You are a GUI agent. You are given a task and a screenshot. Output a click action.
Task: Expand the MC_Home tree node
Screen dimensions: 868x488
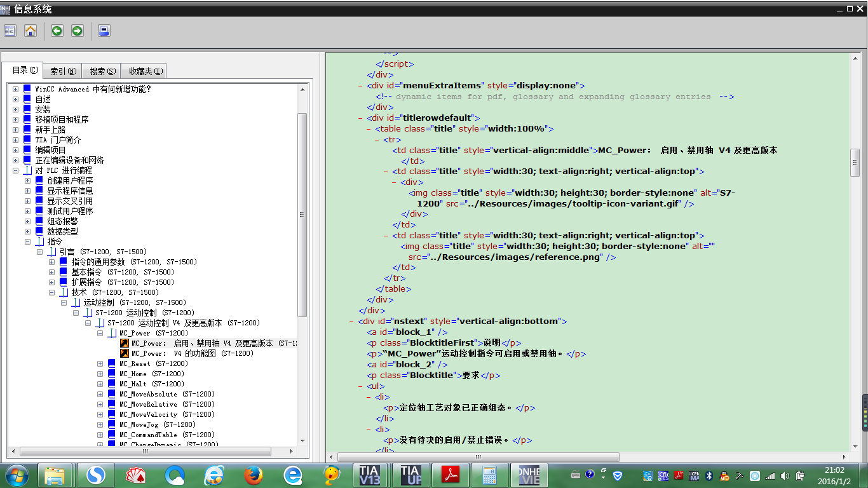(100, 374)
